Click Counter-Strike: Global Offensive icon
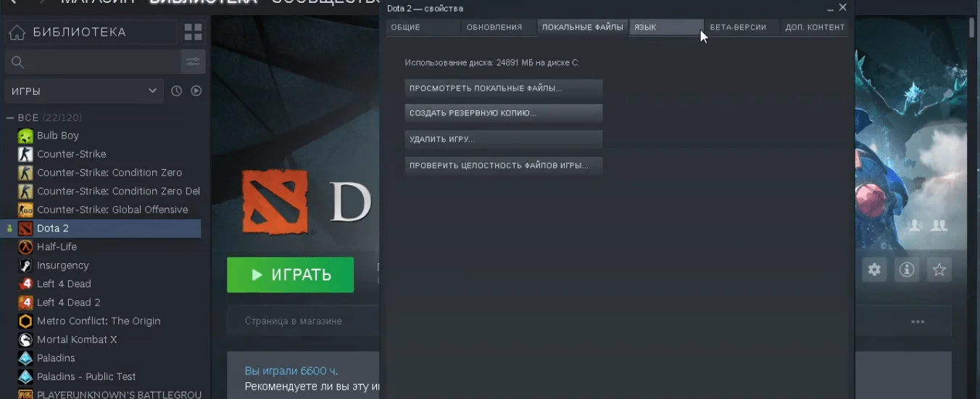 pyautogui.click(x=25, y=210)
